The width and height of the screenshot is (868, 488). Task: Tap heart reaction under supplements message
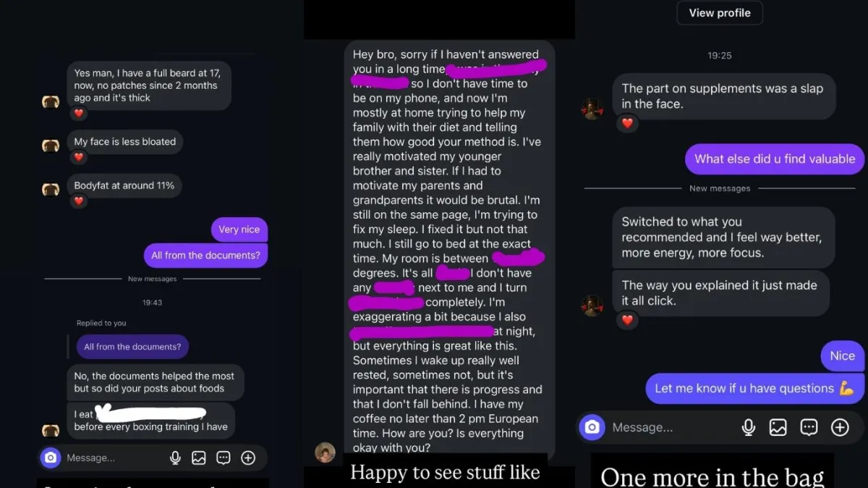tap(627, 123)
